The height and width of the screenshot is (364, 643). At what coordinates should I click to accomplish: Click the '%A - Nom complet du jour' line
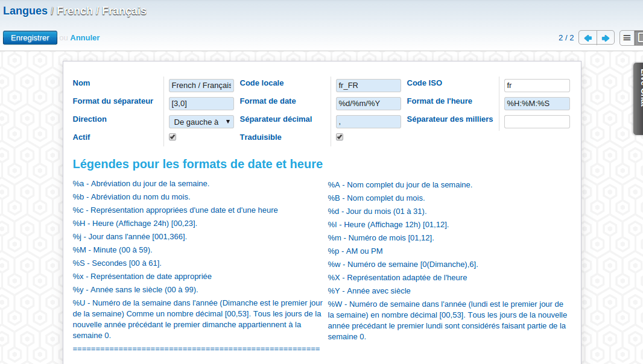point(400,185)
